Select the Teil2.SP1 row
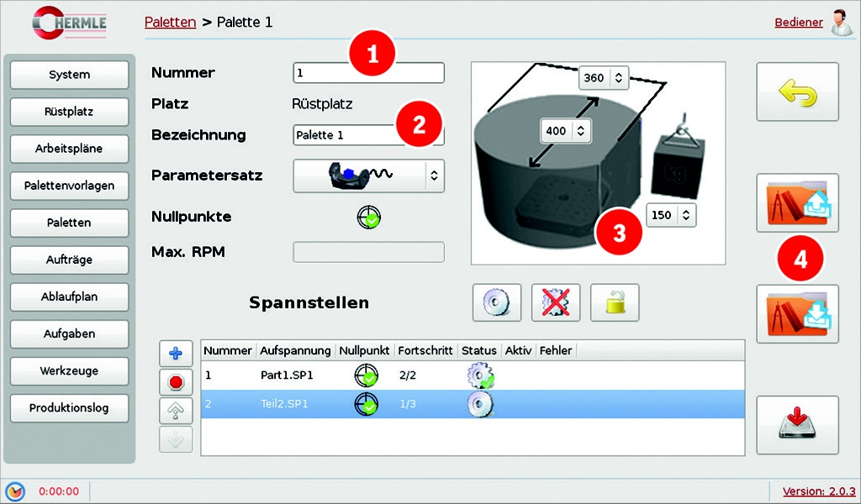Viewport: 861px width, 504px height. point(473,404)
